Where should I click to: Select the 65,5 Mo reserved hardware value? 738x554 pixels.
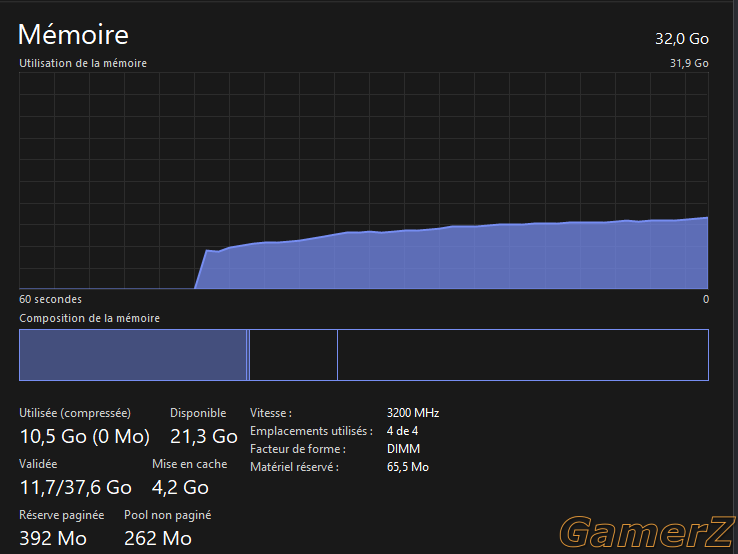408,467
